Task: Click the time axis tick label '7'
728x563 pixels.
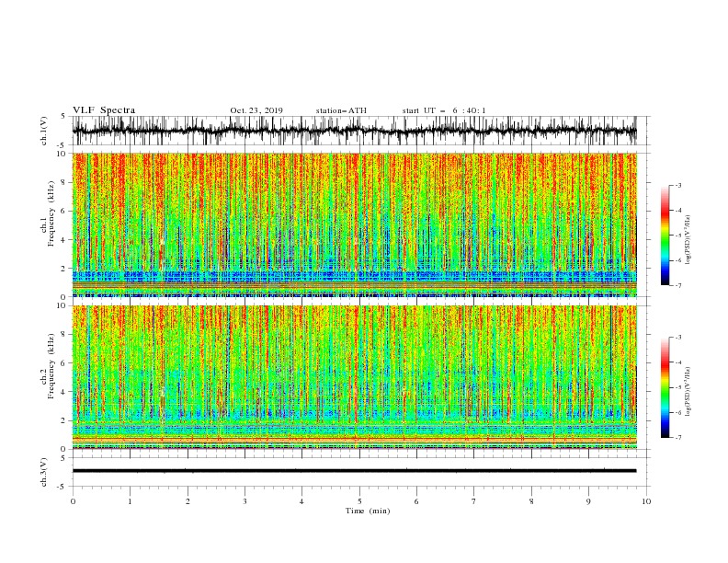Action: [474, 501]
